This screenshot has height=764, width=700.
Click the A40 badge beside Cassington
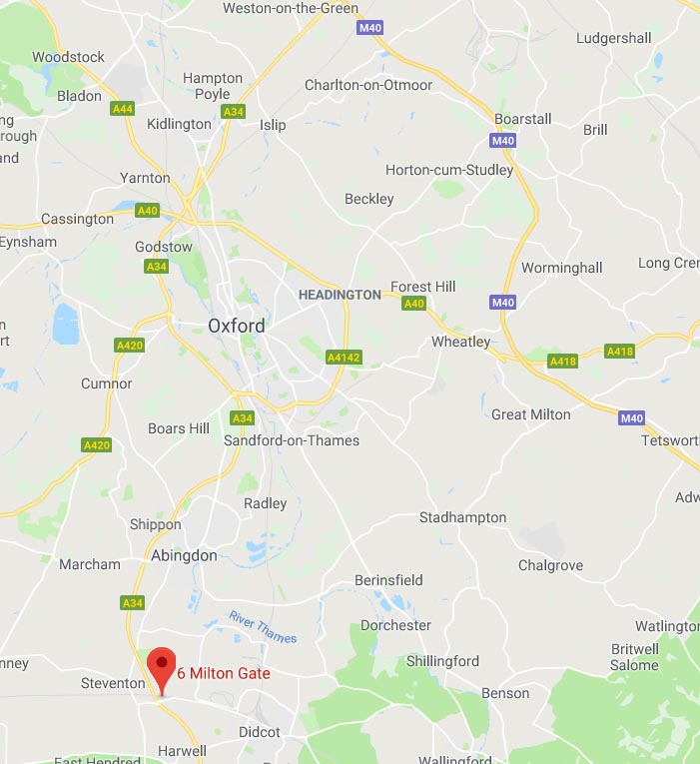(147, 211)
